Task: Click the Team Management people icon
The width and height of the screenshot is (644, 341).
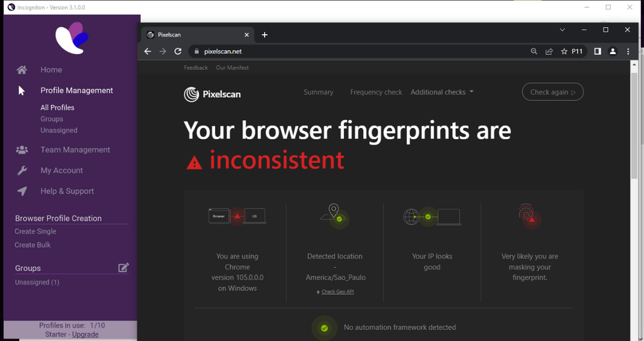Action: [x=22, y=150]
